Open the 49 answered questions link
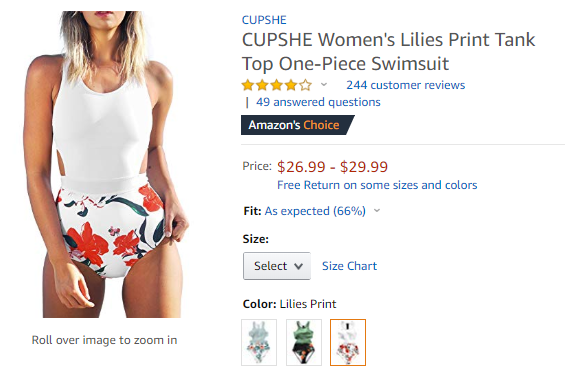Viewport: 565px width, 372px height. tap(318, 102)
